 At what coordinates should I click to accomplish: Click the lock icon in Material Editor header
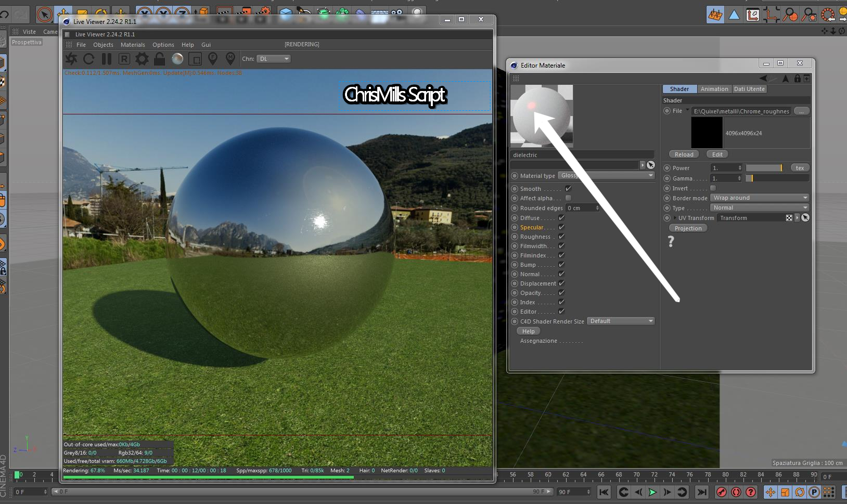(x=797, y=79)
